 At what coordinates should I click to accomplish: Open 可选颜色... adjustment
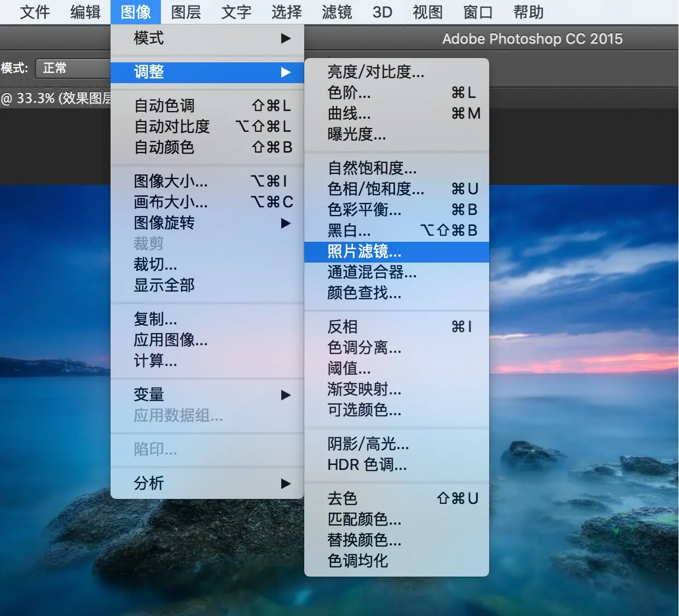(397, 410)
